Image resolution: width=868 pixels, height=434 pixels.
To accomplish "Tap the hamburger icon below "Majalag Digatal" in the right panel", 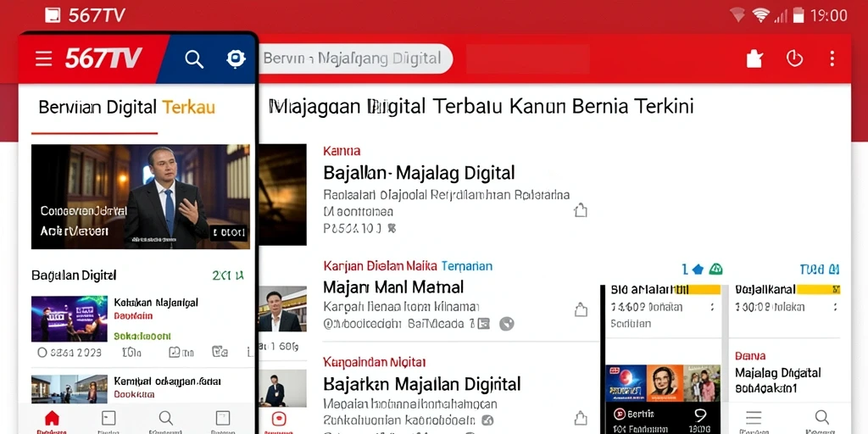I will tap(754, 417).
